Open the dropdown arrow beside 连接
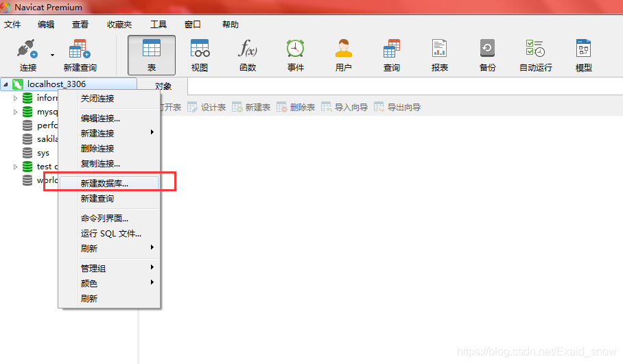 [52, 55]
